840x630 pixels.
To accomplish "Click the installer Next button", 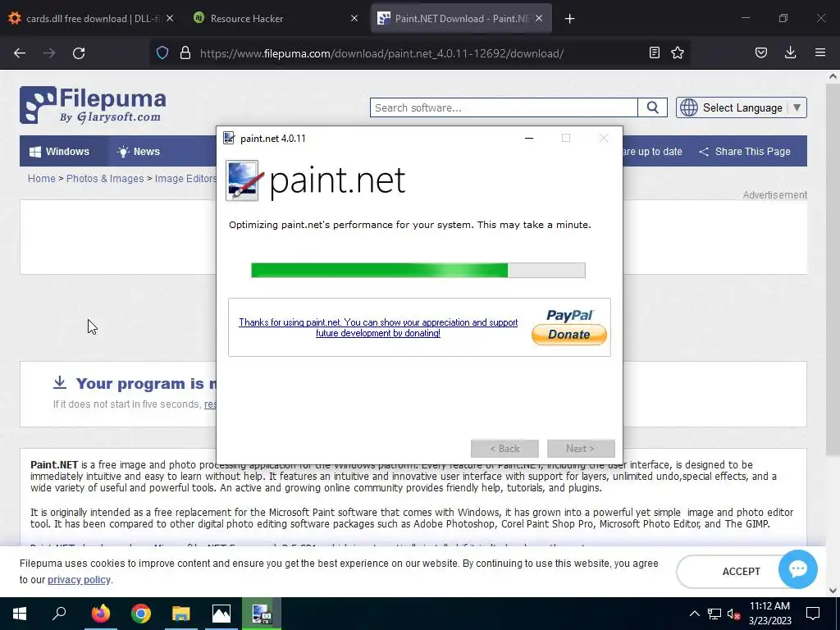I will (x=581, y=449).
